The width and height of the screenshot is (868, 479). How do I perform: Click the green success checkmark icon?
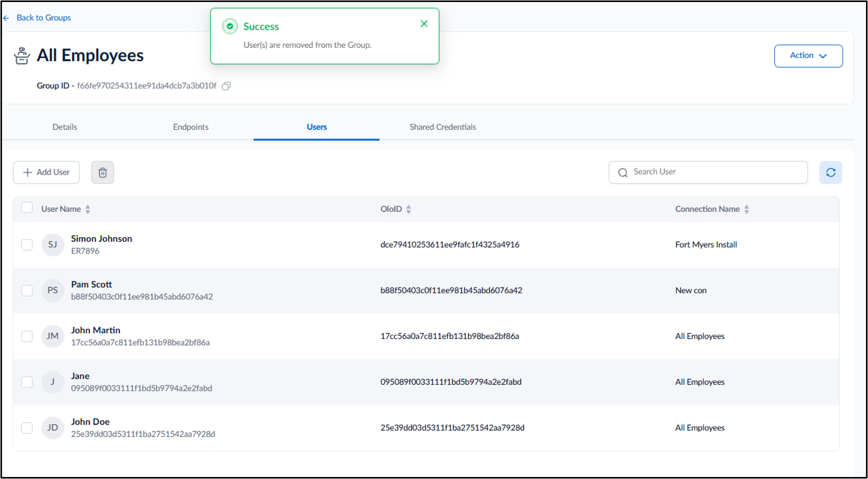click(230, 26)
